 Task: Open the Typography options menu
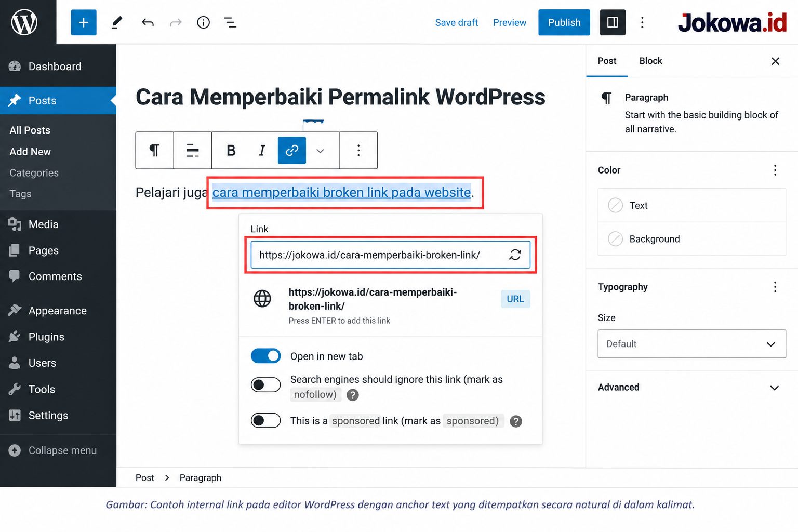pyautogui.click(x=775, y=287)
